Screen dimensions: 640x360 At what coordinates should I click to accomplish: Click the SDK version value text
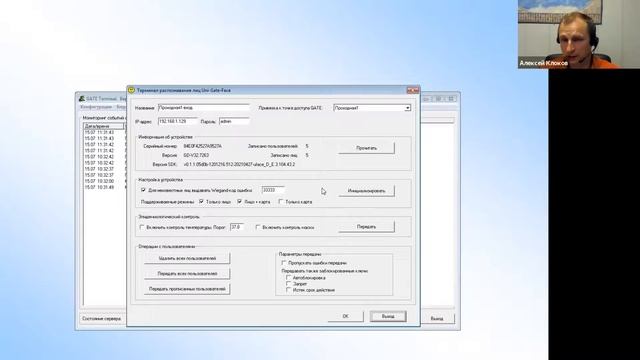pos(239,164)
